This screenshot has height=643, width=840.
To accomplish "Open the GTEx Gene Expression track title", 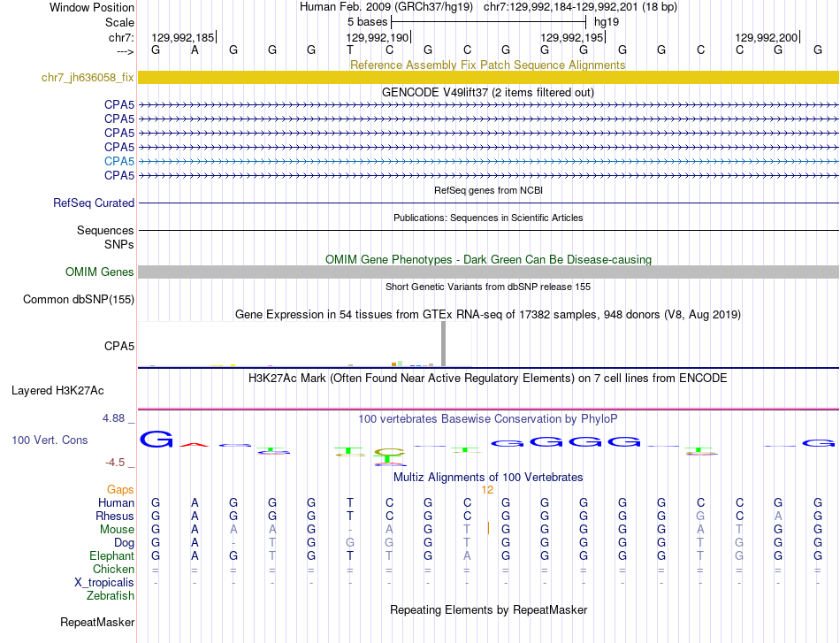I will click(488, 315).
